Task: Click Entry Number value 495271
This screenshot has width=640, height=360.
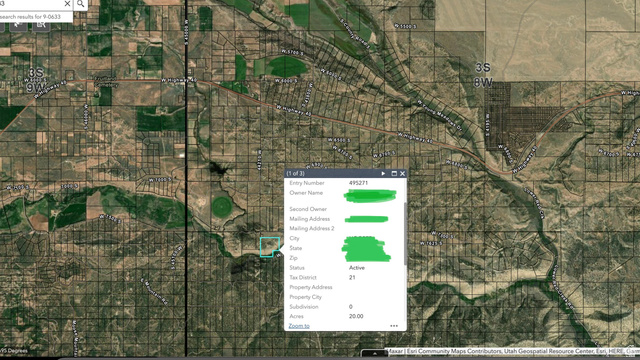Action: (x=358, y=183)
